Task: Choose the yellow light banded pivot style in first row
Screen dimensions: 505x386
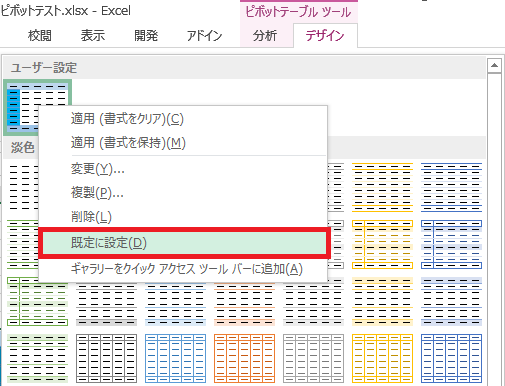Action: pyautogui.click(x=382, y=187)
